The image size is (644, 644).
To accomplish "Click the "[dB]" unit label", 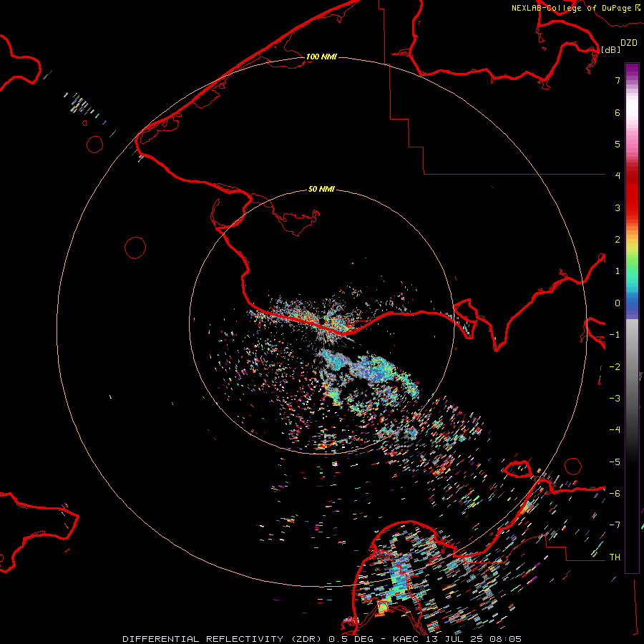I will (x=610, y=49).
